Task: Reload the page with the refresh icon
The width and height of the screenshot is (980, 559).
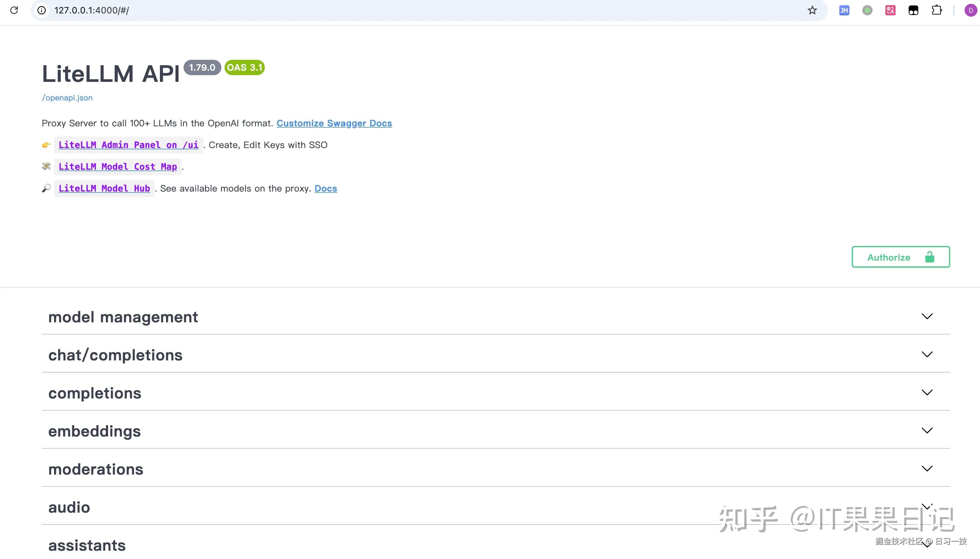Action: pyautogui.click(x=14, y=10)
